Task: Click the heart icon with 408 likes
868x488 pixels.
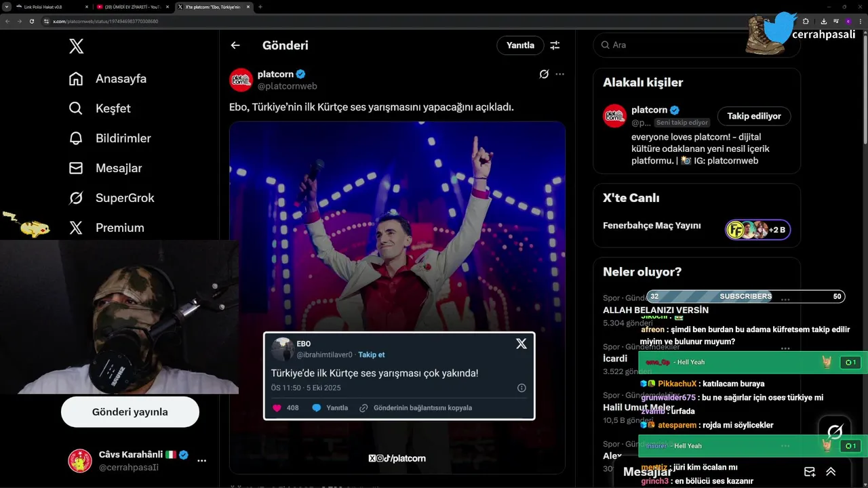Action: (x=277, y=408)
